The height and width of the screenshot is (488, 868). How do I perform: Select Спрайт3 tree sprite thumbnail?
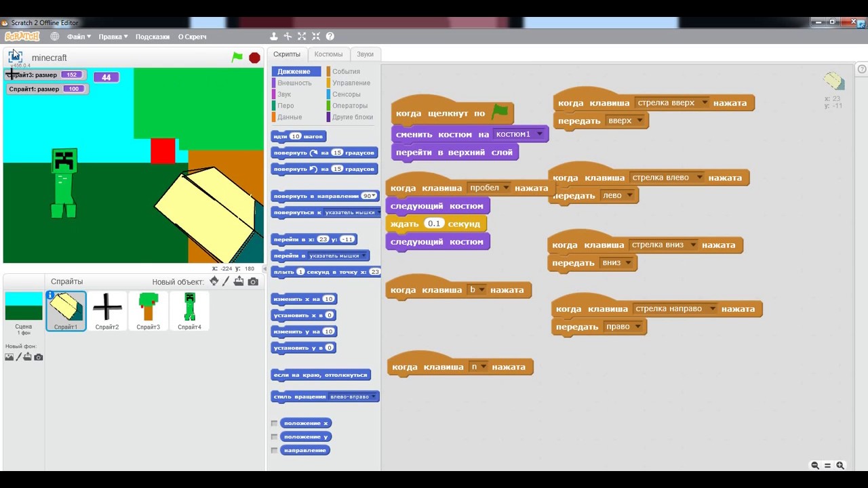[x=149, y=311]
